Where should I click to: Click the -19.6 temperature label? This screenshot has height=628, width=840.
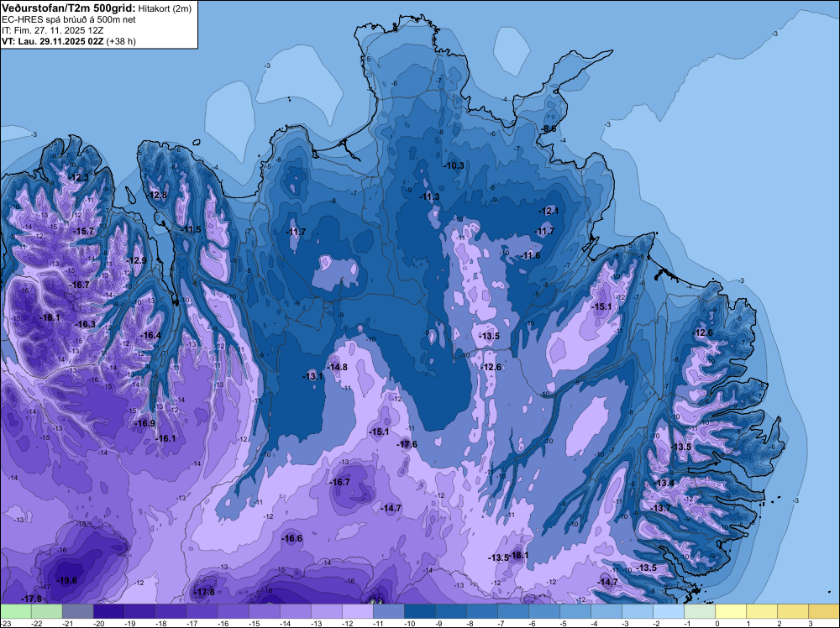[67, 580]
